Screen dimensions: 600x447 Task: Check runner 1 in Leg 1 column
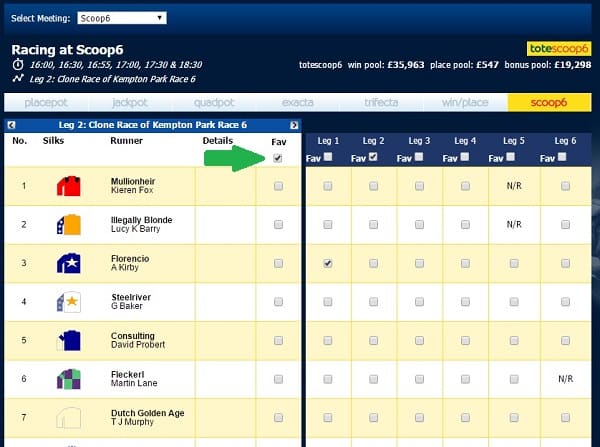[328, 186]
